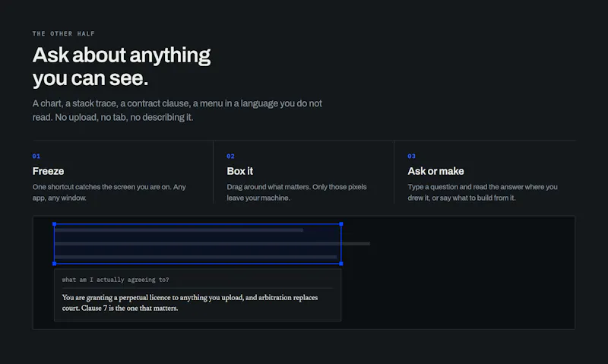The height and width of the screenshot is (364, 608).
Task: Click the 'Drag around what matters' description
Action: click(x=296, y=192)
